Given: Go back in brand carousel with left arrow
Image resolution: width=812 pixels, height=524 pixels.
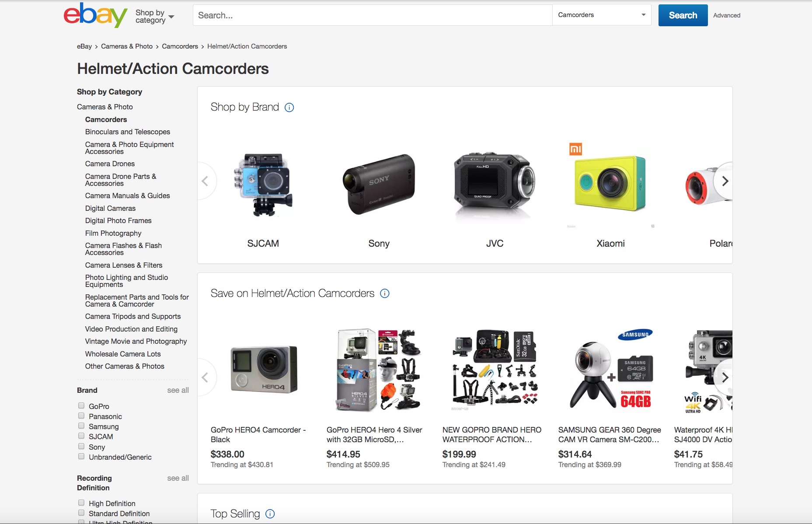Looking at the screenshot, I should [206, 181].
